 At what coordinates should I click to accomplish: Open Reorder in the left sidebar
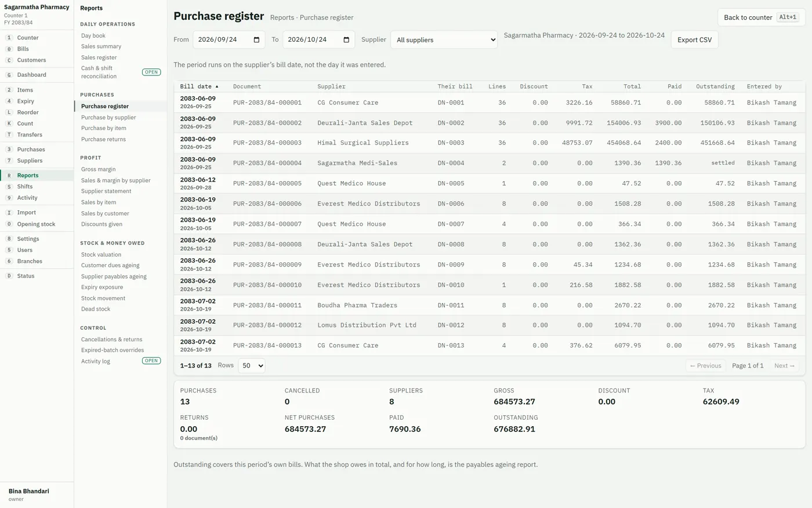tap(37, 113)
